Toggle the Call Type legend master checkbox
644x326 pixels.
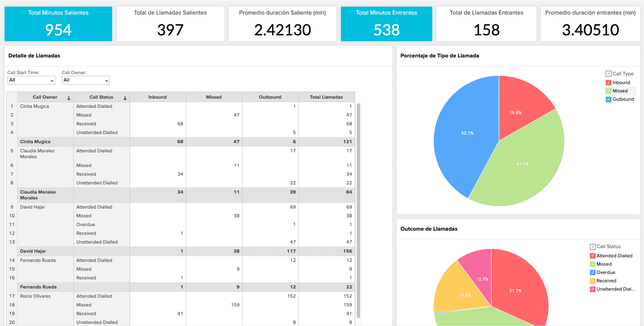tap(608, 74)
